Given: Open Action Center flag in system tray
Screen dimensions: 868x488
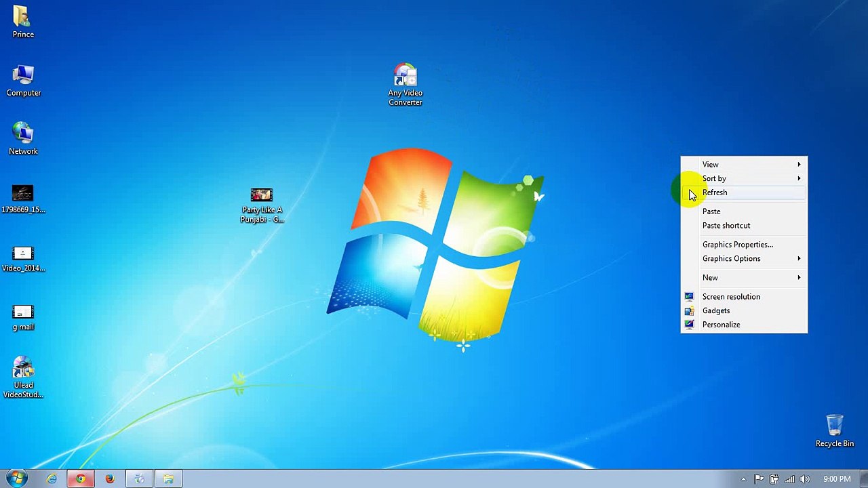Looking at the screenshot, I should pos(759,479).
